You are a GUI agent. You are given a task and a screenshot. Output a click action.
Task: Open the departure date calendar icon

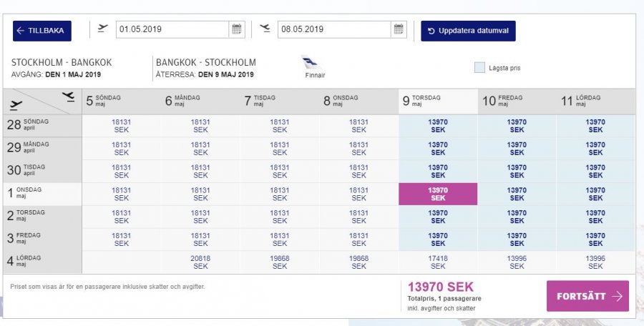point(236,29)
